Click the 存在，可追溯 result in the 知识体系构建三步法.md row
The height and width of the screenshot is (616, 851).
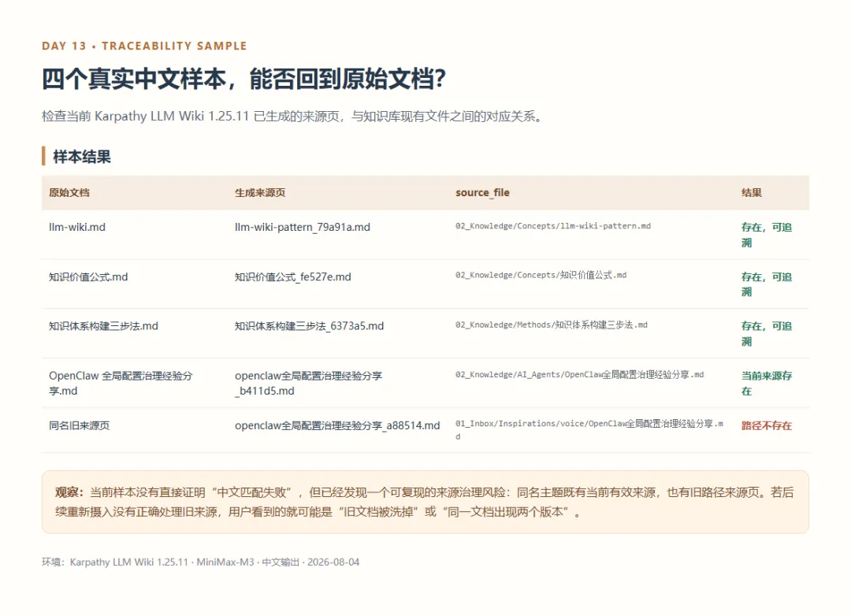[x=767, y=334]
